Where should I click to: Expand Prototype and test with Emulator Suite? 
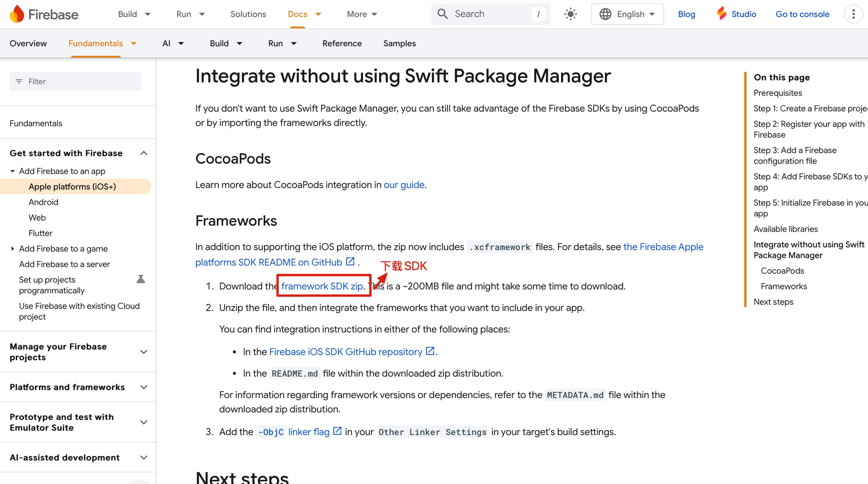tap(144, 422)
